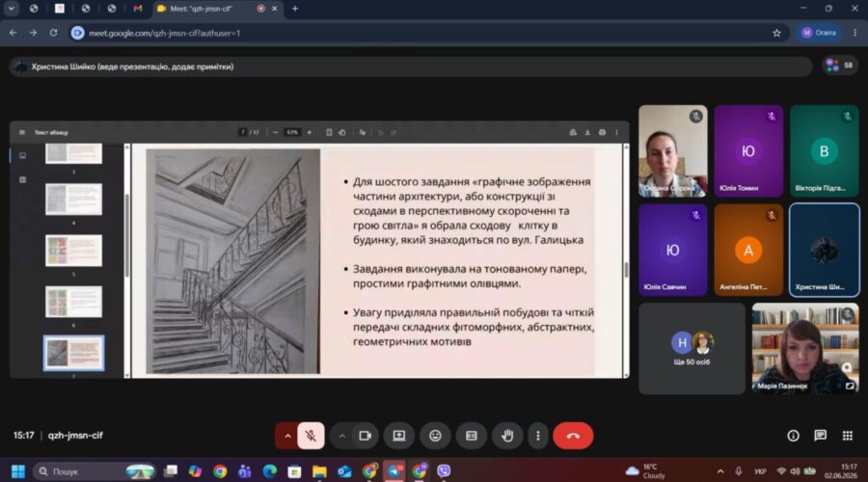
Task: Open the Освіта Chrome profile button
Action: pyautogui.click(x=819, y=33)
